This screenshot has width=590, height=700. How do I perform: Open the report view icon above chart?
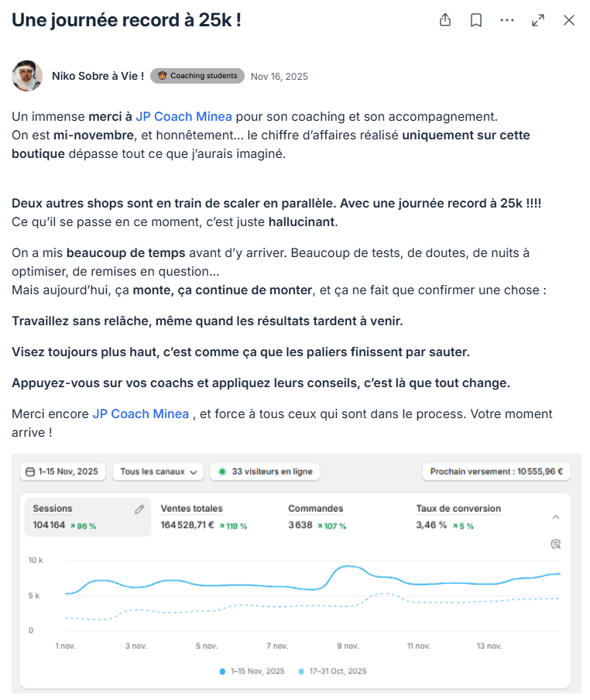[x=556, y=544]
